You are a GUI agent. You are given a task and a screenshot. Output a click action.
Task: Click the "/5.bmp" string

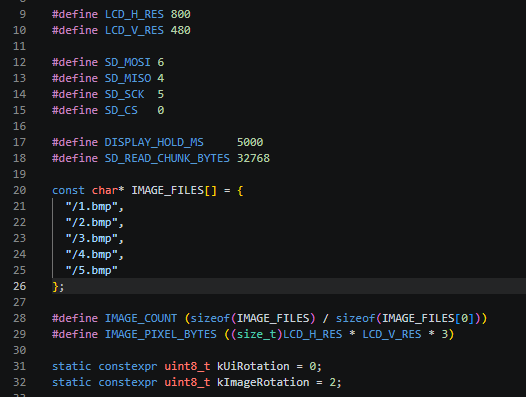[92, 270]
